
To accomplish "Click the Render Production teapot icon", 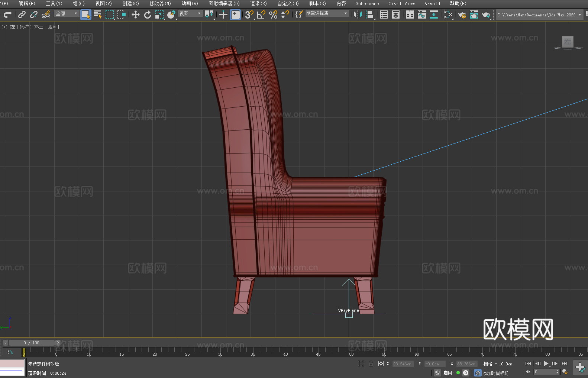I will pos(486,14).
